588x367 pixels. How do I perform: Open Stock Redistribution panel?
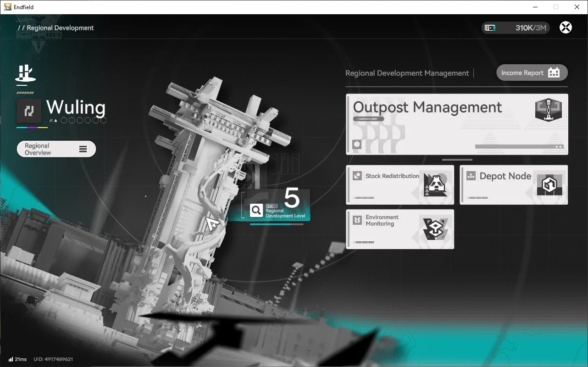tap(400, 185)
